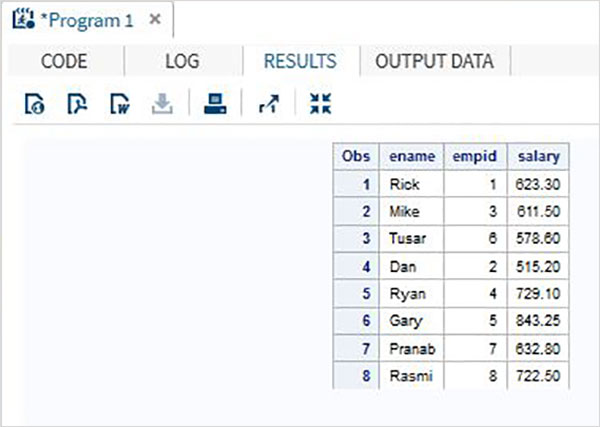Click the empid column header
This screenshot has width=600, height=427.
pyautogui.click(x=476, y=157)
